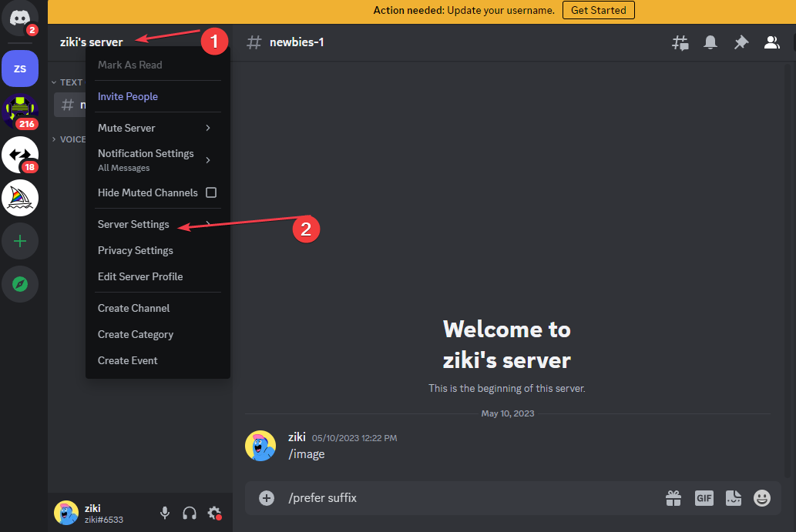796x532 pixels.
Task: Select the newbies-1 channel in sidebar
Action: (70, 105)
